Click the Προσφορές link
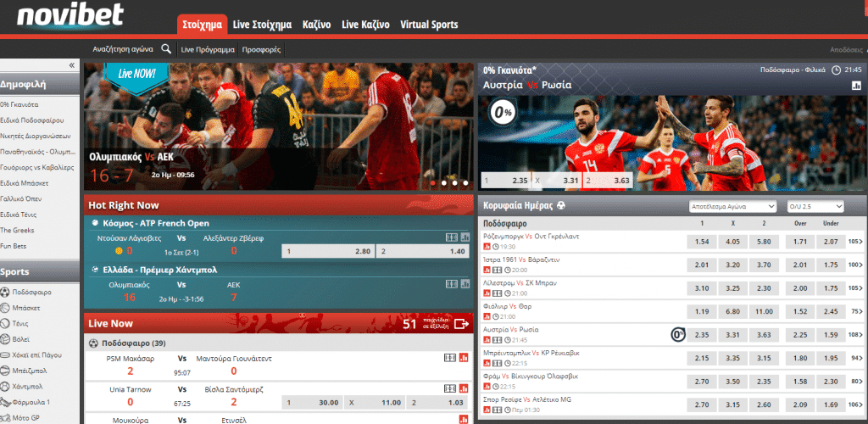The width and height of the screenshot is (868, 424). (x=261, y=50)
